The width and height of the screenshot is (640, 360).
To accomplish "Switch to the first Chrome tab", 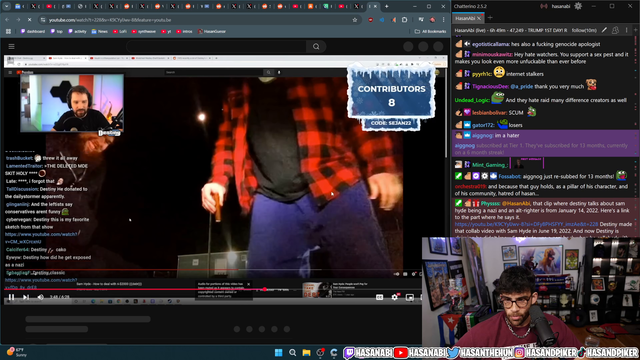I will 21,6.
